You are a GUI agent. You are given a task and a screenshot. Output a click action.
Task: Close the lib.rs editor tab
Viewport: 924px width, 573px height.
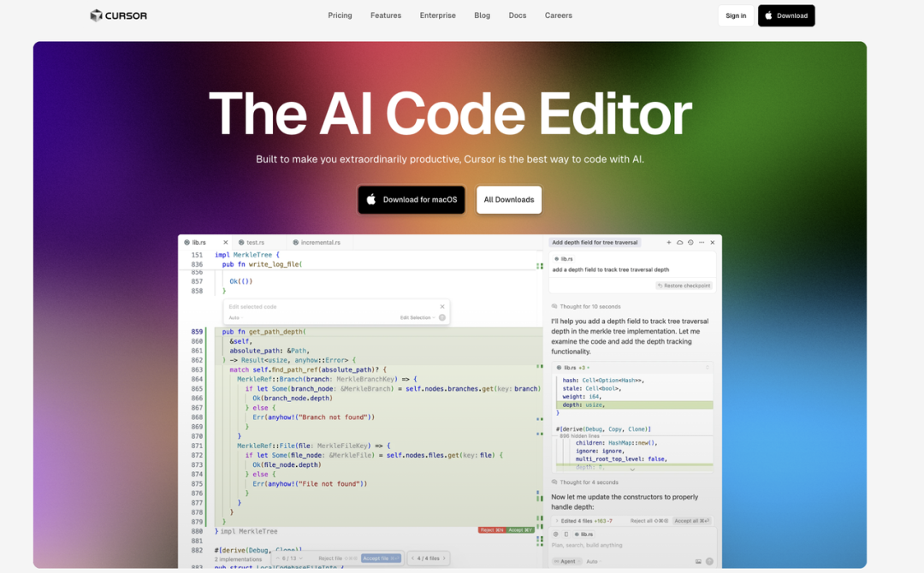225,242
